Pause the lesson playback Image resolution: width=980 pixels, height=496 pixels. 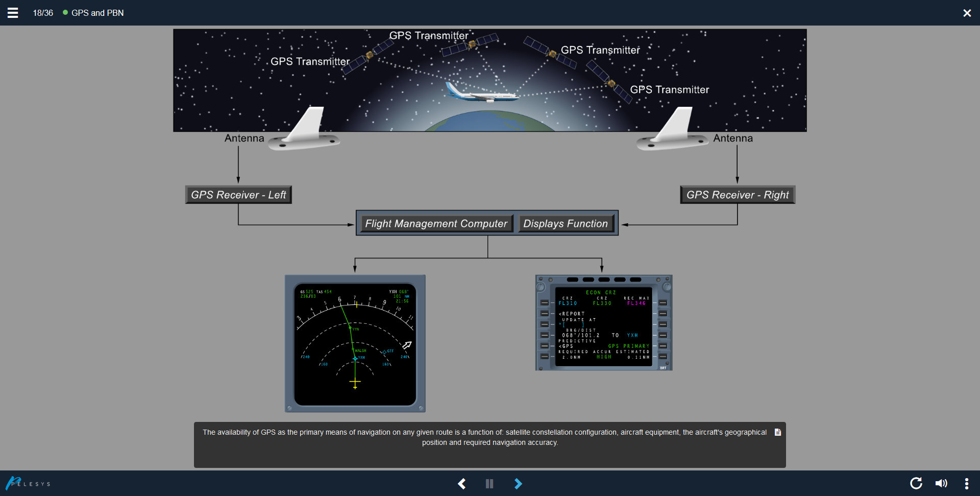tap(489, 483)
